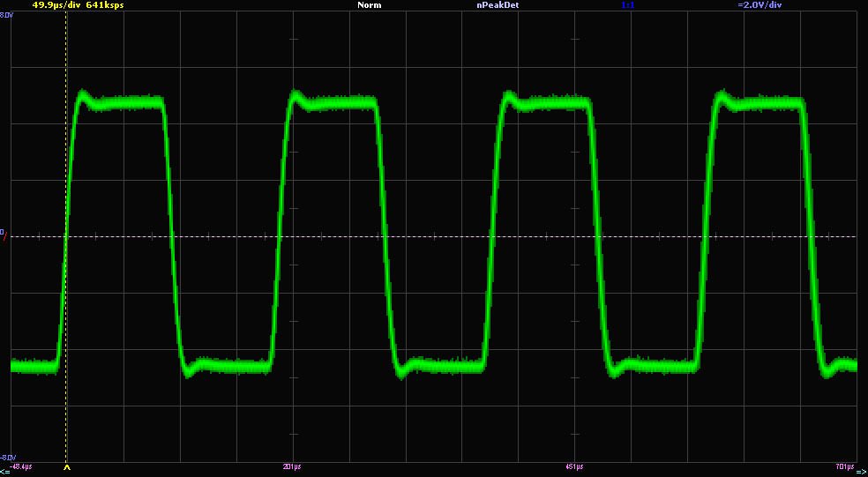Viewport: 868px width, 477px height.
Task: Open the 2.0V/div vertical scale setting
Action: 759,5
